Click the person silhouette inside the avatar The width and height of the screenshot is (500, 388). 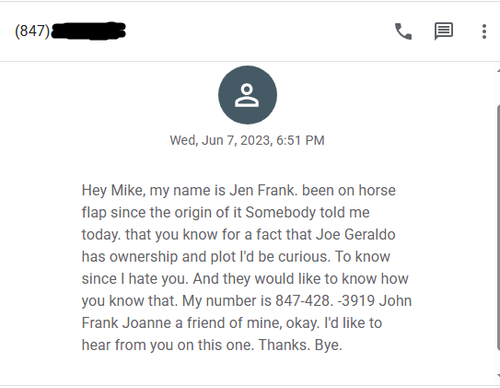(247, 96)
